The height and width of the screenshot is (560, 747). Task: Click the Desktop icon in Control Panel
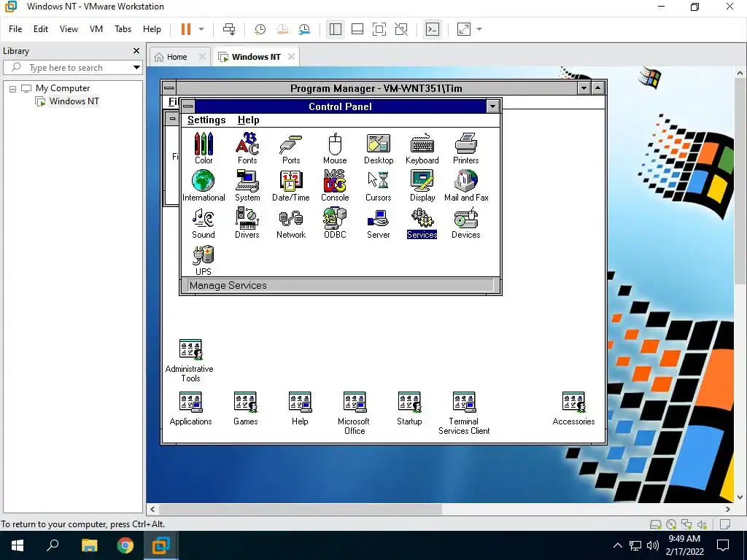(x=379, y=148)
